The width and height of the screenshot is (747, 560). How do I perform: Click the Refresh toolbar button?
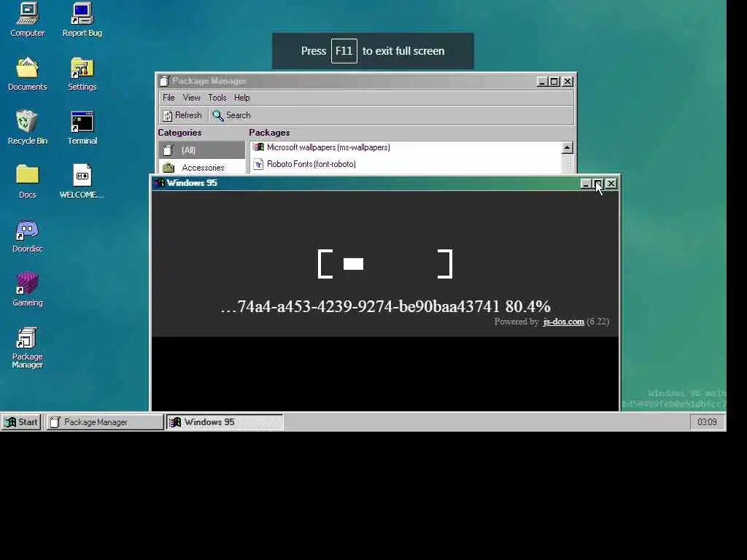click(x=182, y=115)
